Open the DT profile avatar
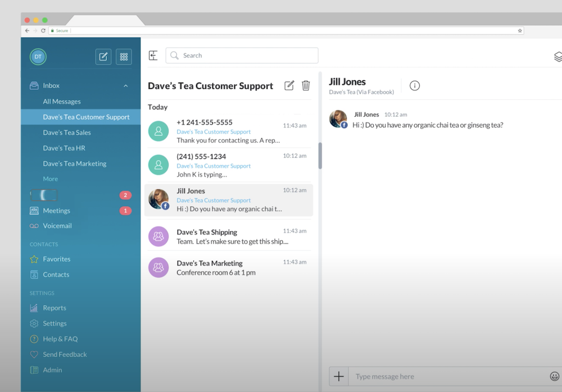The height and width of the screenshot is (392, 562). point(38,57)
